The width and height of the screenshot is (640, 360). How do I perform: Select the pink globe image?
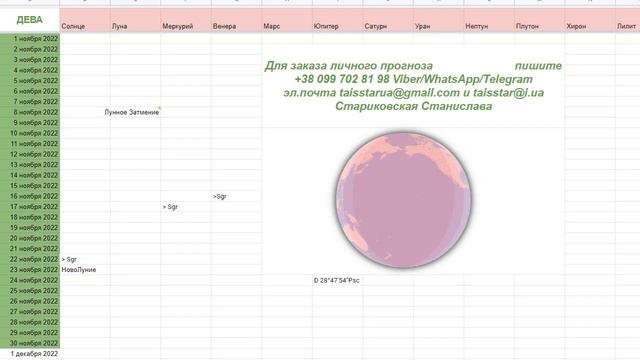tap(403, 200)
